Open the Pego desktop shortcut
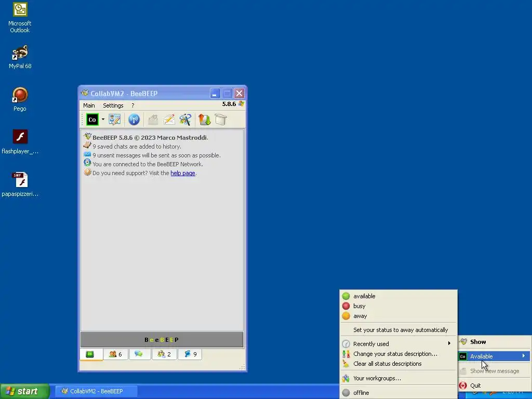The width and height of the screenshot is (532, 399). [20, 99]
